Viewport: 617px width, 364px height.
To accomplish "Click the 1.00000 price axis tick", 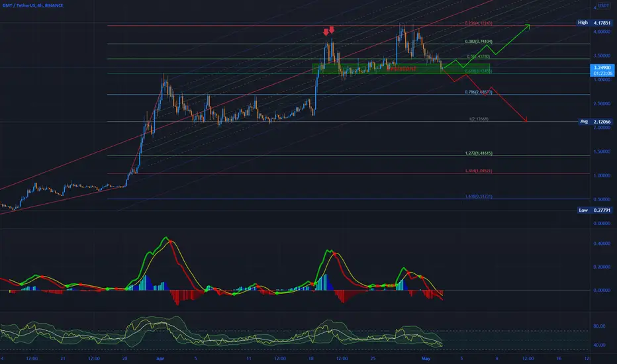I will coord(602,175).
